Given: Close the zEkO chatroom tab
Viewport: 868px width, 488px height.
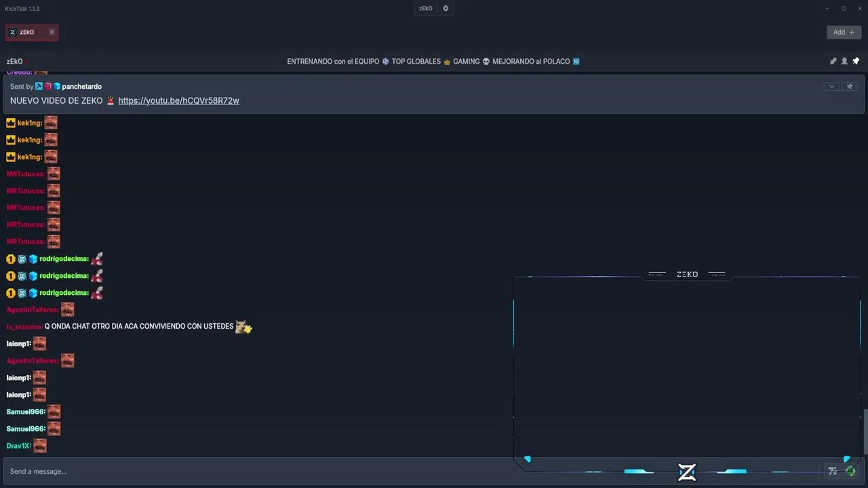Looking at the screenshot, I should (x=52, y=32).
